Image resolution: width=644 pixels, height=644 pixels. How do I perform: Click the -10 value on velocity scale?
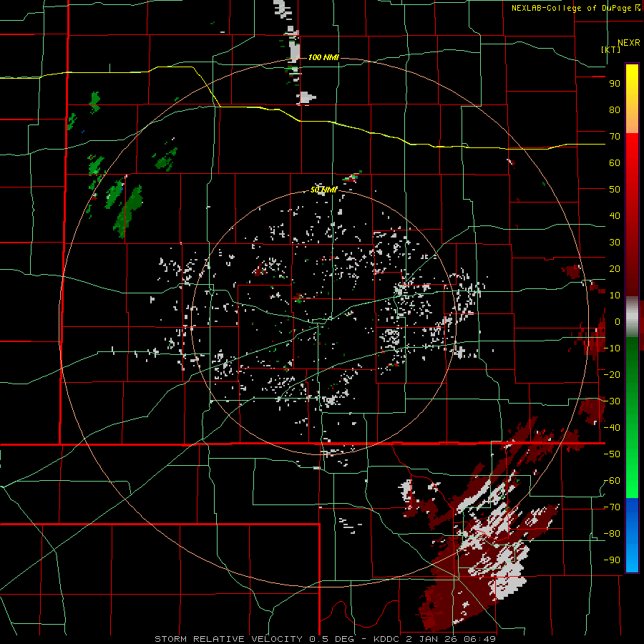click(x=612, y=348)
